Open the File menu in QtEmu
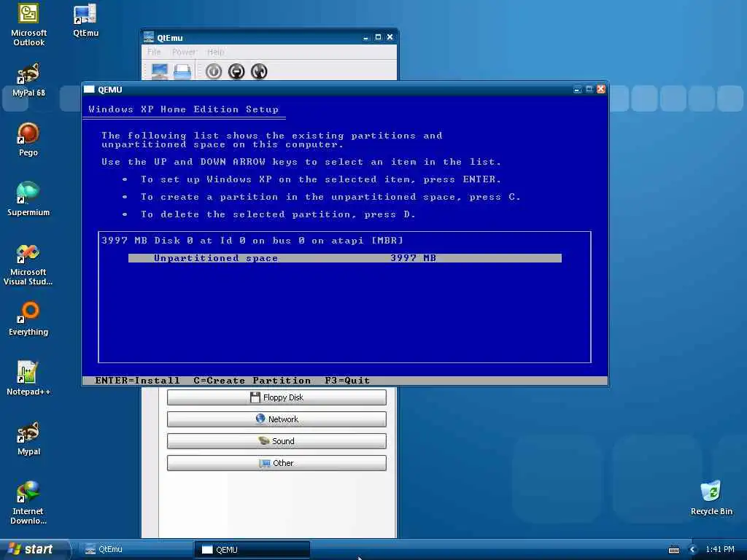The height and width of the screenshot is (560, 747). 154,52
